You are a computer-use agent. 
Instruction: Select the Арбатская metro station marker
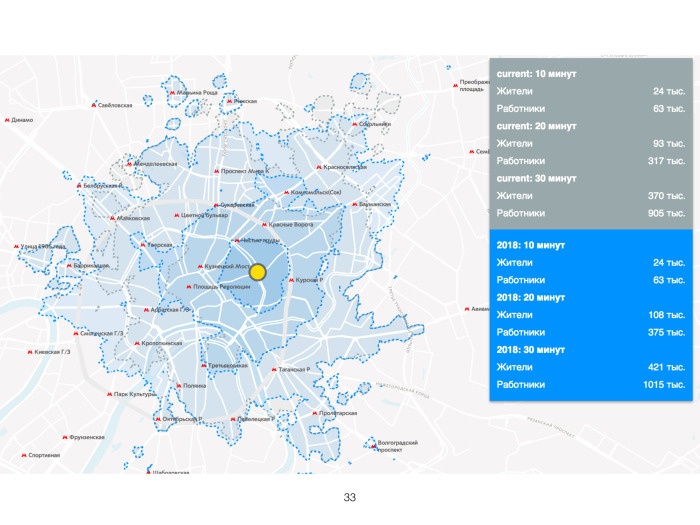(x=146, y=310)
